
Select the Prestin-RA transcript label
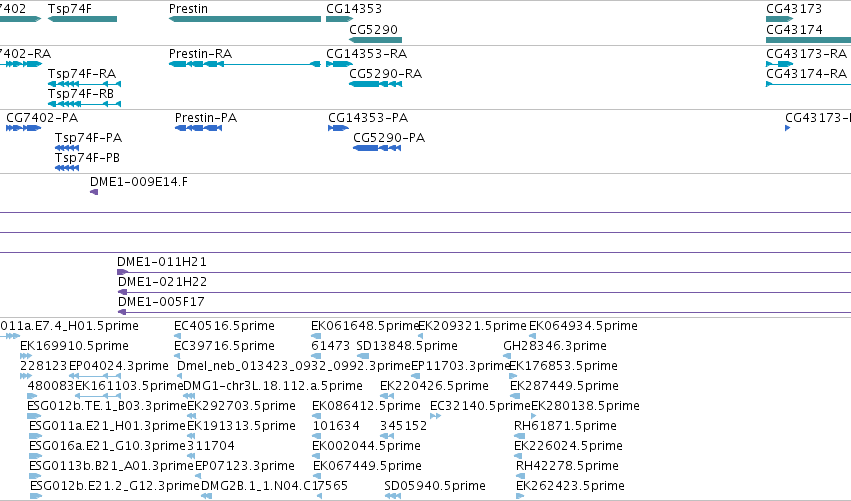tap(200, 54)
